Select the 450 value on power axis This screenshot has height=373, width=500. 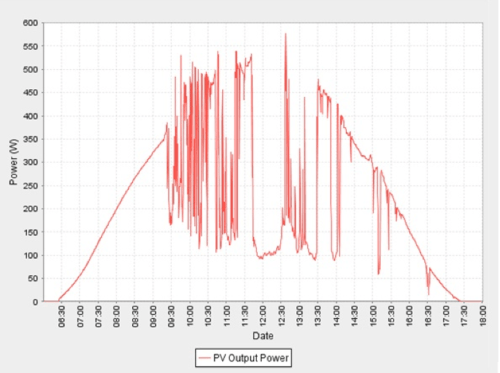click(31, 93)
